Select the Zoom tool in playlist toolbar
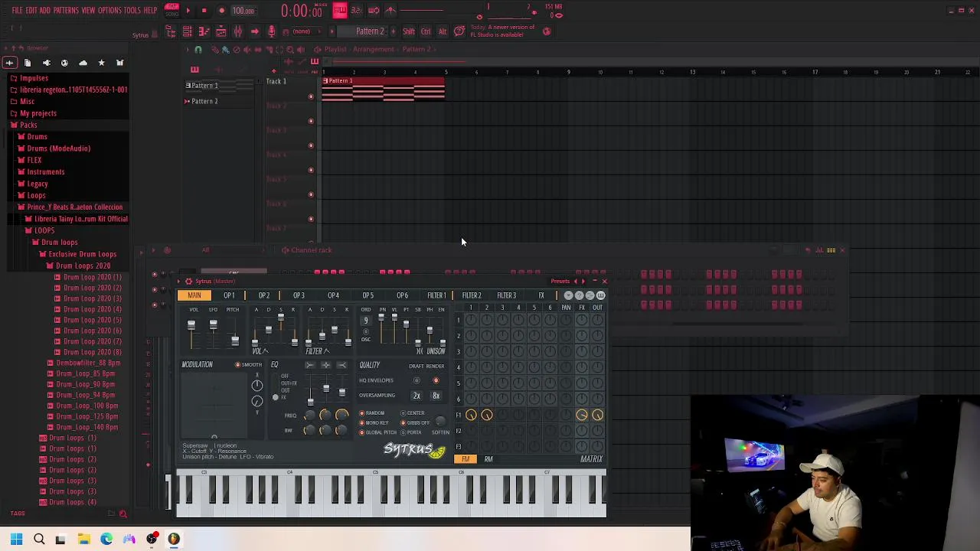Screen dimensions: 980x551 click(289, 50)
